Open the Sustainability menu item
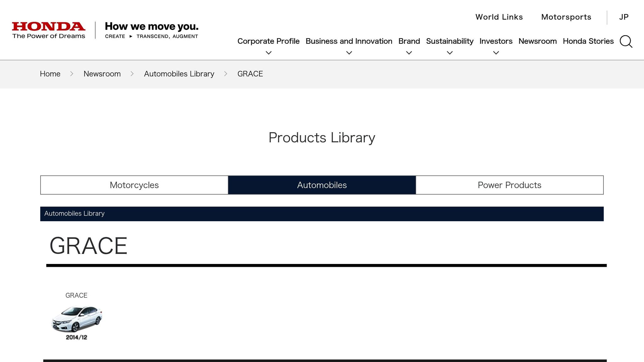Viewport: 644px width, 362px height. click(450, 41)
